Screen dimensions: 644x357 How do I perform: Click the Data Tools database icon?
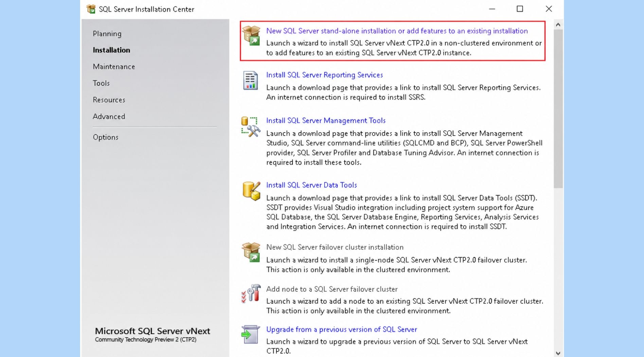[x=251, y=191]
